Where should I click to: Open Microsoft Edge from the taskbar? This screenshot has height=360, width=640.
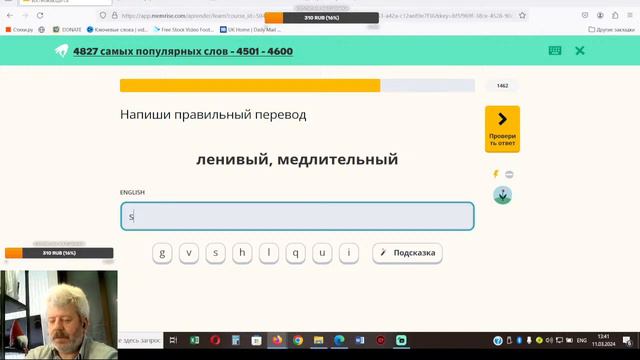click(x=339, y=340)
